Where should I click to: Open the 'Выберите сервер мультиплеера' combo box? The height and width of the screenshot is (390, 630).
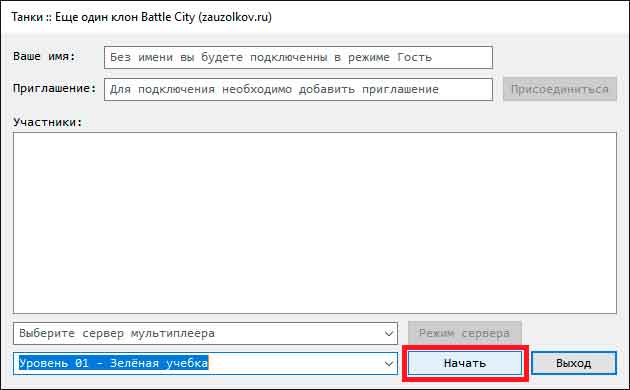point(205,333)
